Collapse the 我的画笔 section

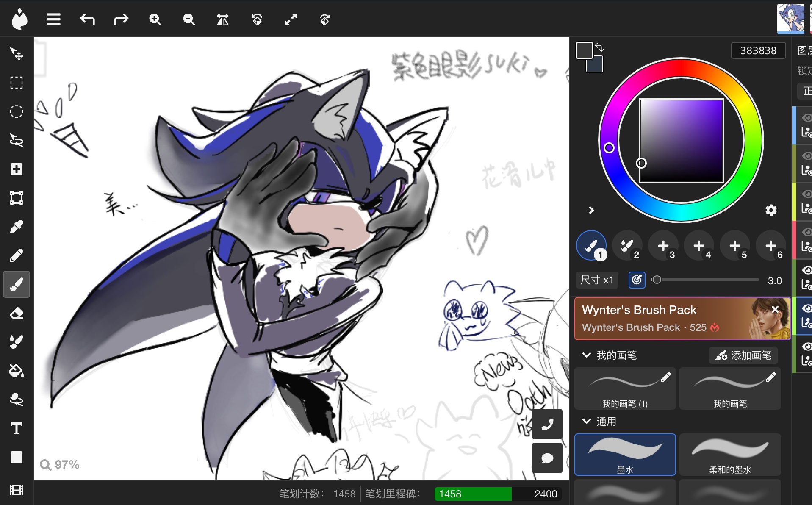587,355
